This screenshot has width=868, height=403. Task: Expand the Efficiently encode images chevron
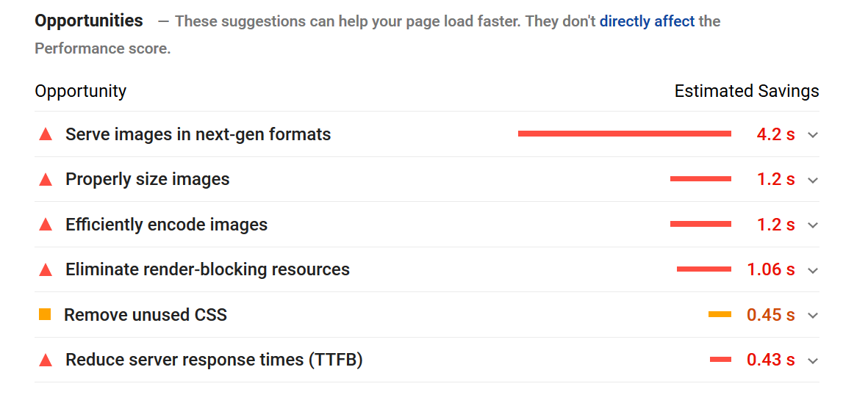tap(812, 225)
